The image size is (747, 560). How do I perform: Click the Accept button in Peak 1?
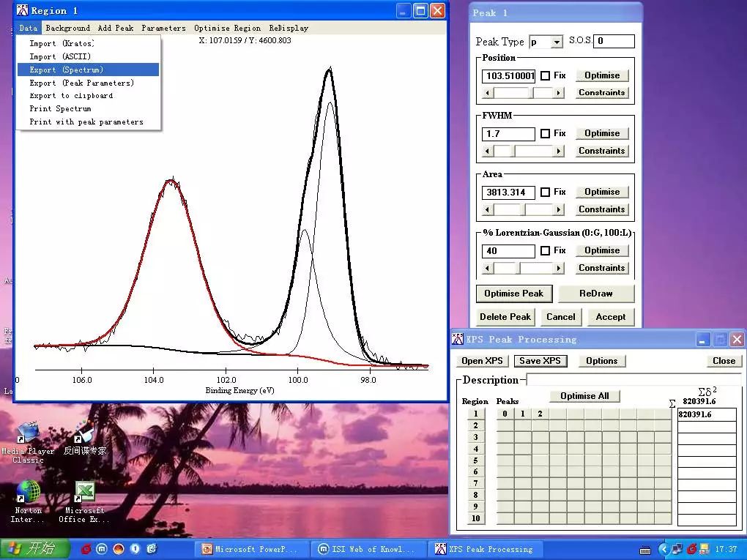[x=611, y=317]
